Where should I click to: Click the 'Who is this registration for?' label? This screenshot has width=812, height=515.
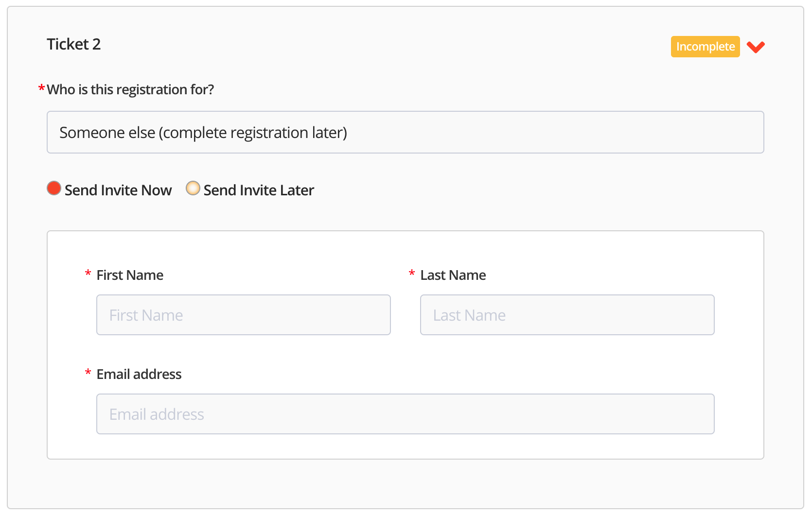pyautogui.click(x=130, y=89)
